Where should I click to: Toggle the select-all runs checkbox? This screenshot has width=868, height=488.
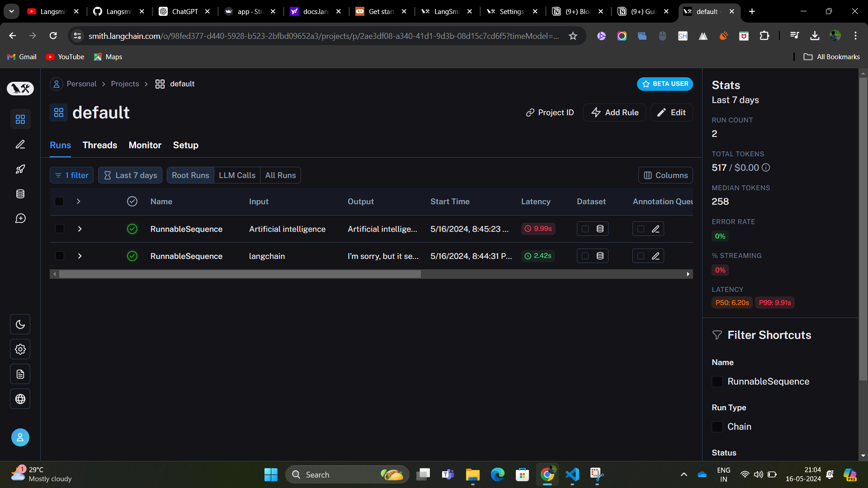pyautogui.click(x=59, y=202)
